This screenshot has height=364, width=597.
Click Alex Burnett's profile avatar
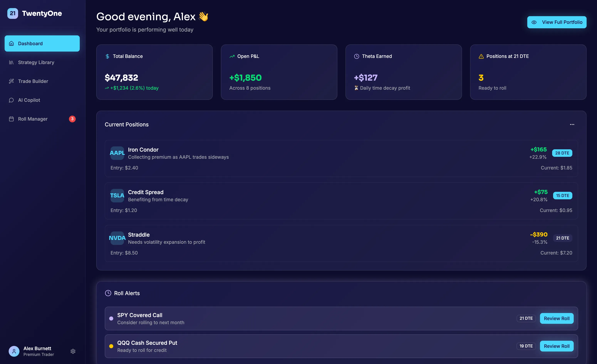[x=14, y=351]
